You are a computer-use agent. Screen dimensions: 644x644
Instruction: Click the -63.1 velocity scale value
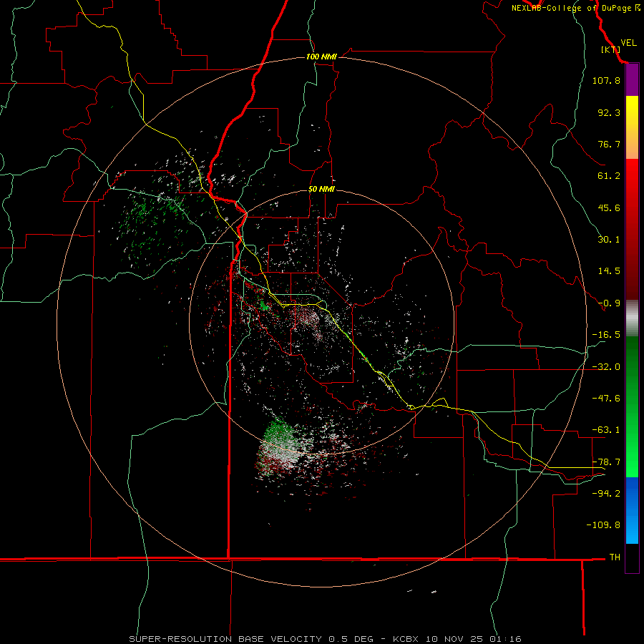pos(606,430)
